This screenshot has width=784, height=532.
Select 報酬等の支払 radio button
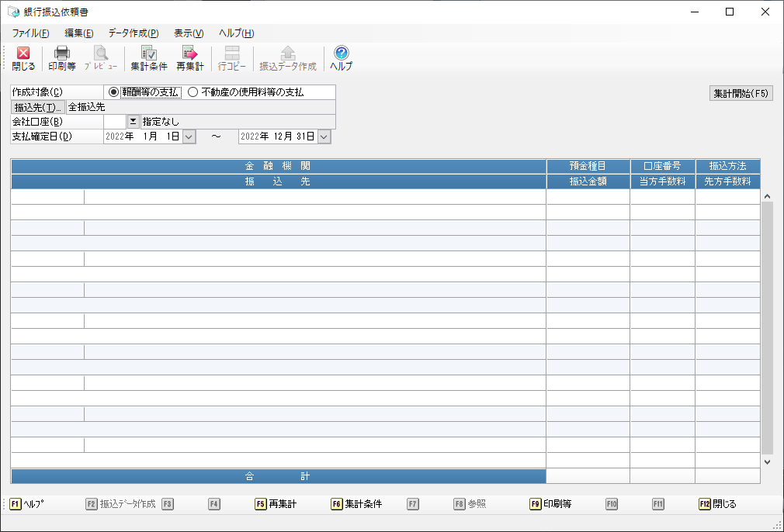tap(114, 92)
